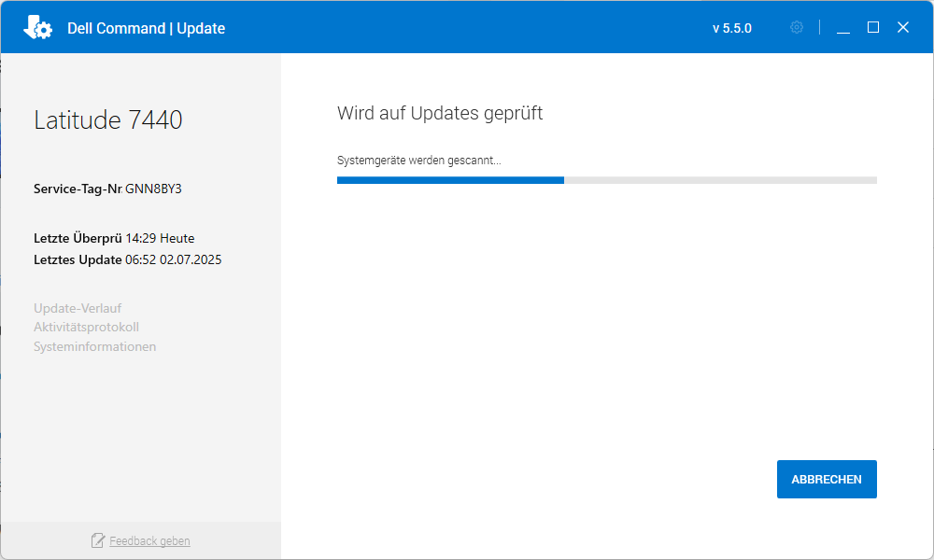This screenshot has width=934, height=560.
Task: Click the Dell Command | Update title text
Action: 146,28
